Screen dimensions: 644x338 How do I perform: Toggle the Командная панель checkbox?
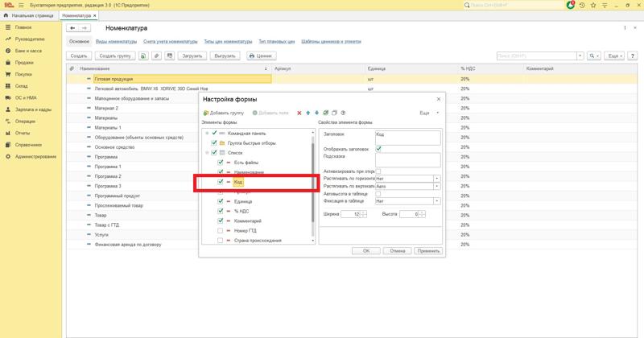[214, 133]
